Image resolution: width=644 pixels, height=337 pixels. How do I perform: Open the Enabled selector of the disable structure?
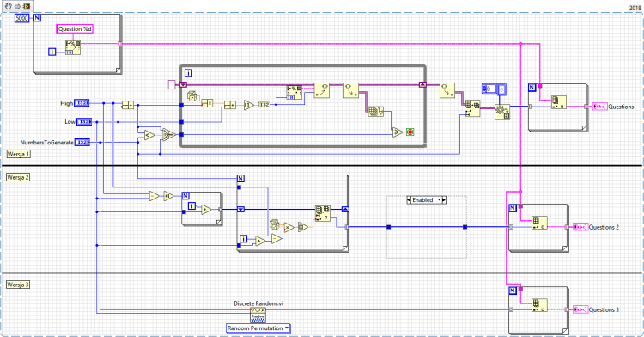pos(426,200)
